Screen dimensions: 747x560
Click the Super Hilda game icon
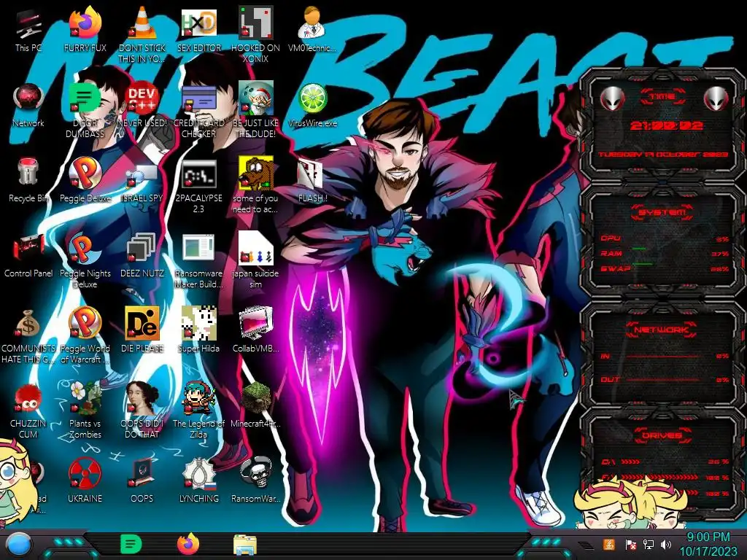(198, 330)
